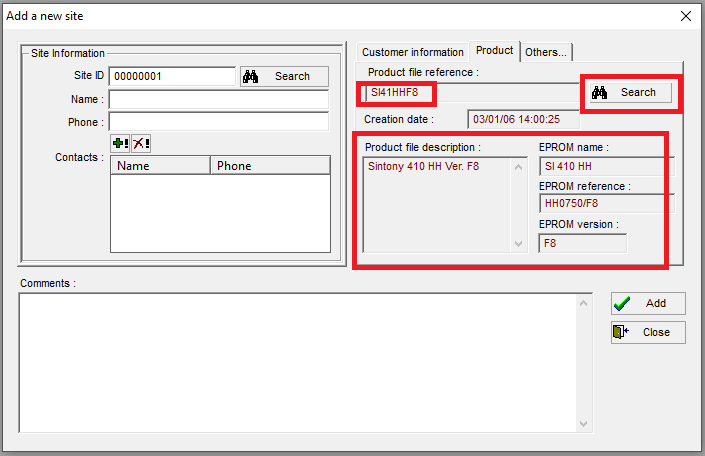Open the Others... tab

tap(546, 52)
